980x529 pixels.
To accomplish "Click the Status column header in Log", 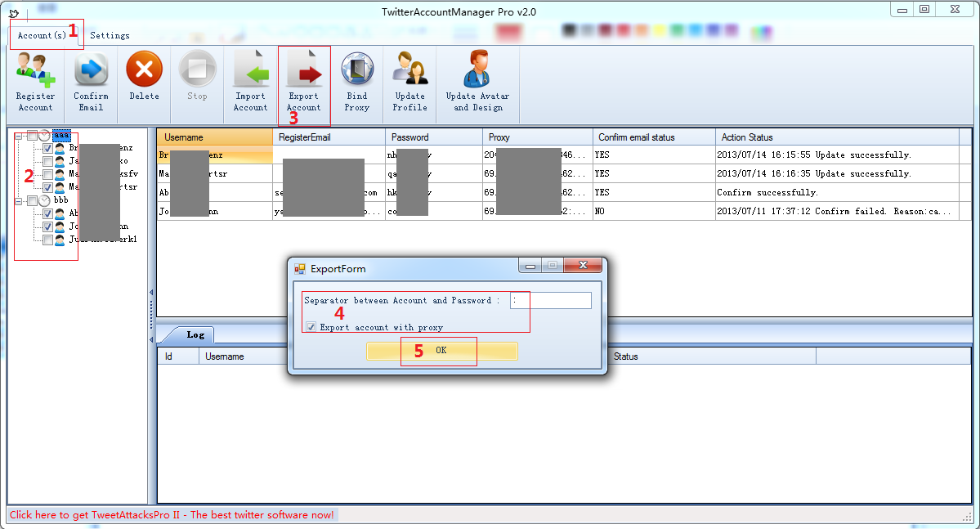I will 712,356.
